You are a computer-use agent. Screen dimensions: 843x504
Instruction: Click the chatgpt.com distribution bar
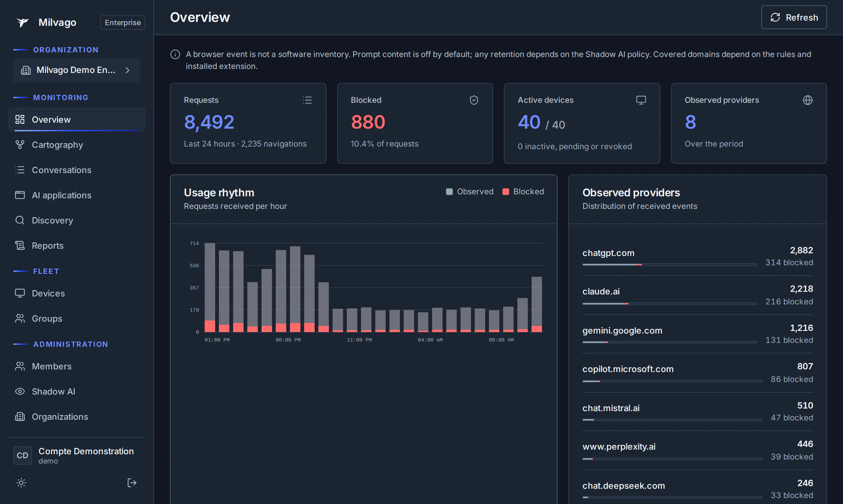coord(670,265)
